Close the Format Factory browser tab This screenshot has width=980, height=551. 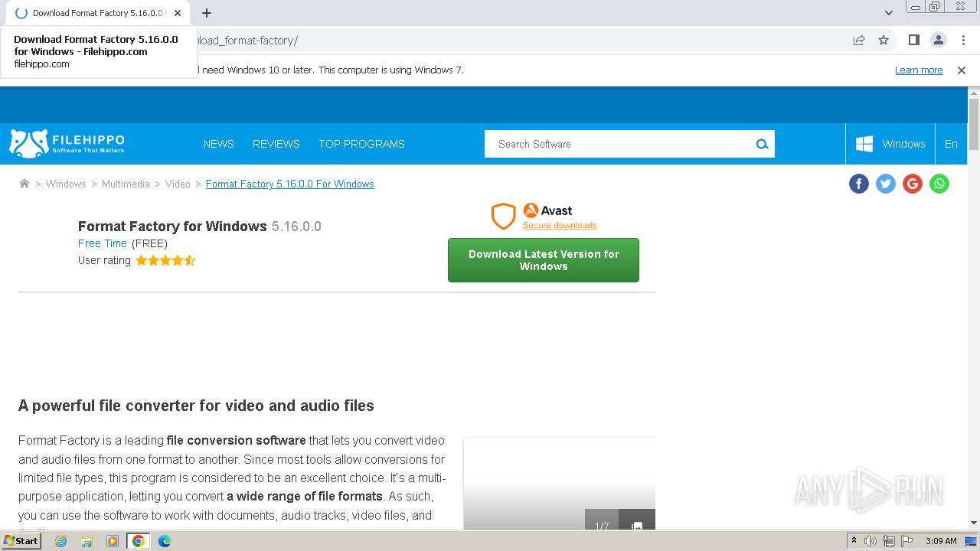[x=178, y=13]
